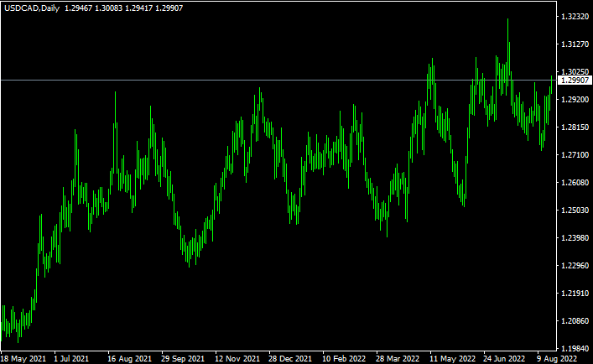Click the 1.28150 price scale label
The height and width of the screenshot is (364, 593).
tap(575, 127)
